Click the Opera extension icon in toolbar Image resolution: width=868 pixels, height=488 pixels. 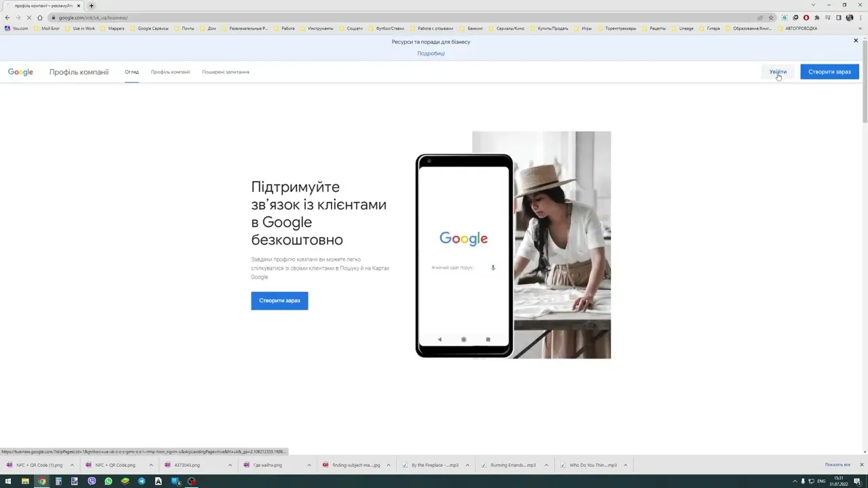click(806, 18)
